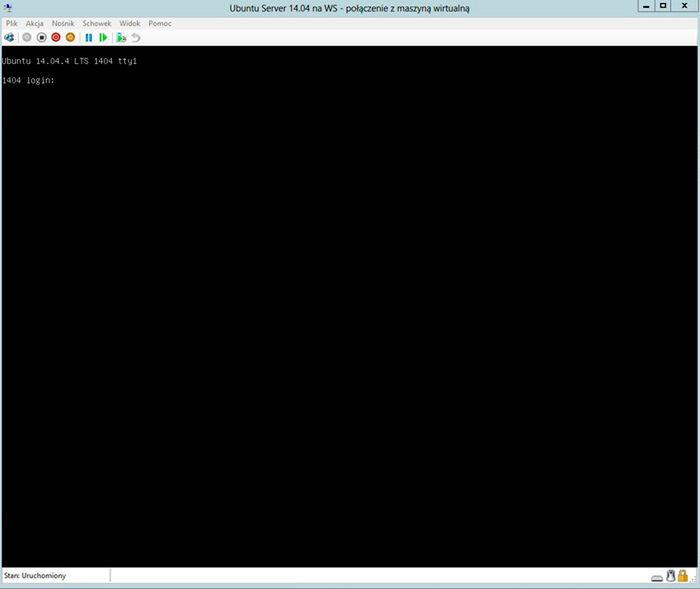Save VM state with the orange icon

coord(70,38)
